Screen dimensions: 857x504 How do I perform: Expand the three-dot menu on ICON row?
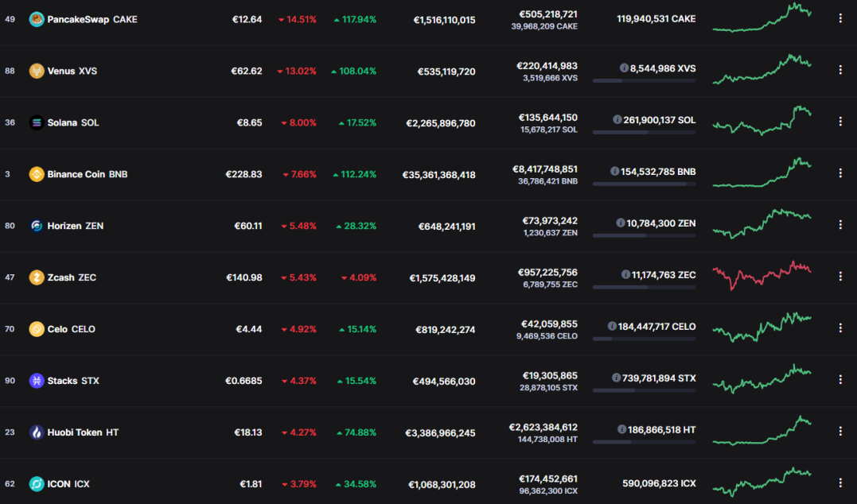pyautogui.click(x=840, y=483)
